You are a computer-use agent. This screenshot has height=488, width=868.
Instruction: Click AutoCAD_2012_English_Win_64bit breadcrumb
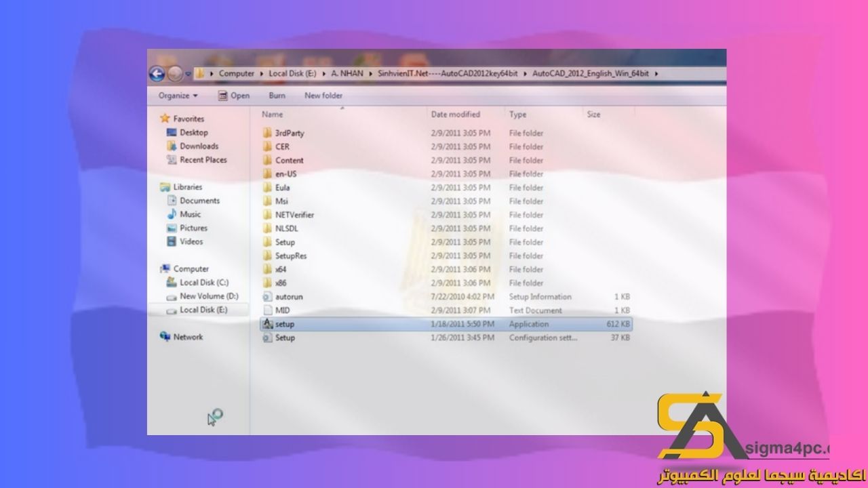tap(592, 73)
